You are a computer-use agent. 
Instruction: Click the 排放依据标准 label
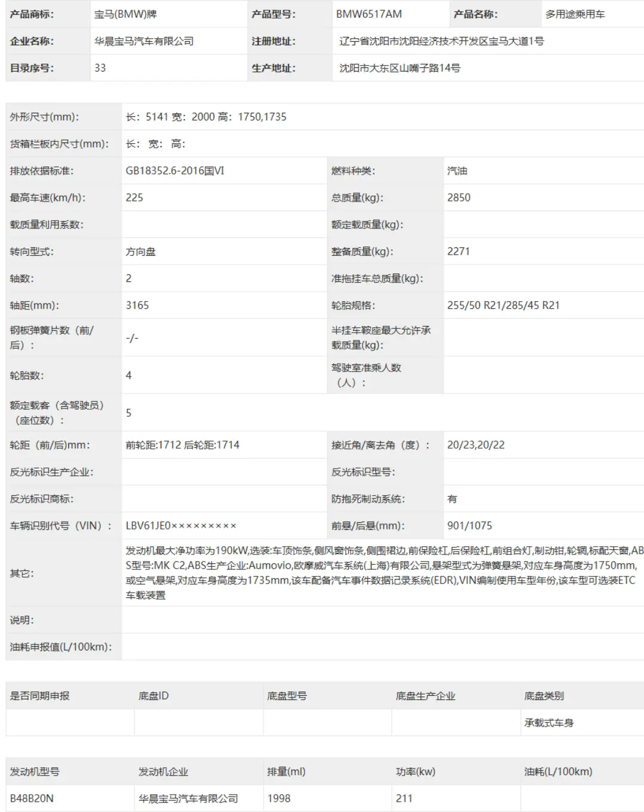click(x=42, y=171)
